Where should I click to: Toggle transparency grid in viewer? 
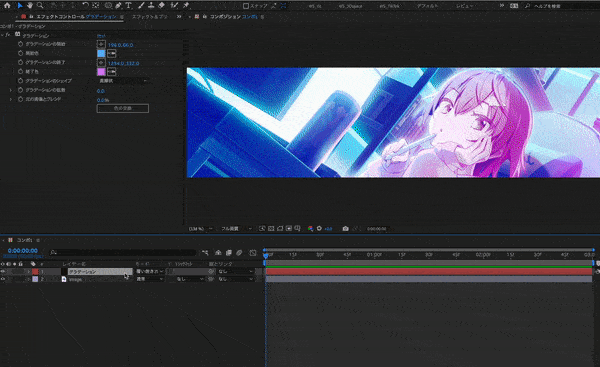[x=271, y=228]
